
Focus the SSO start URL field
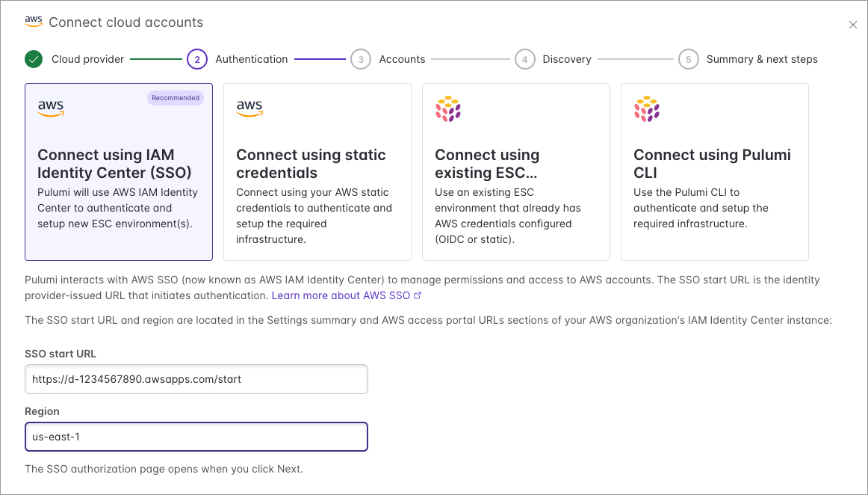click(196, 379)
